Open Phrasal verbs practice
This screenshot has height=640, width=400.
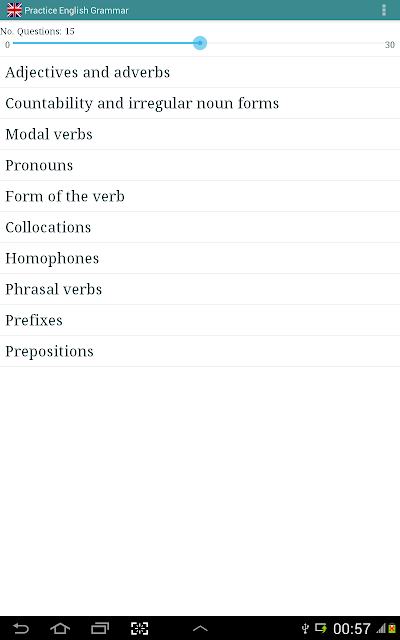(x=200, y=289)
